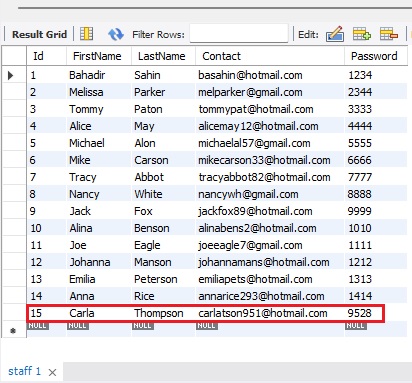Select the password cell 5555
412x383 pixels.
(x=376, y=143)
